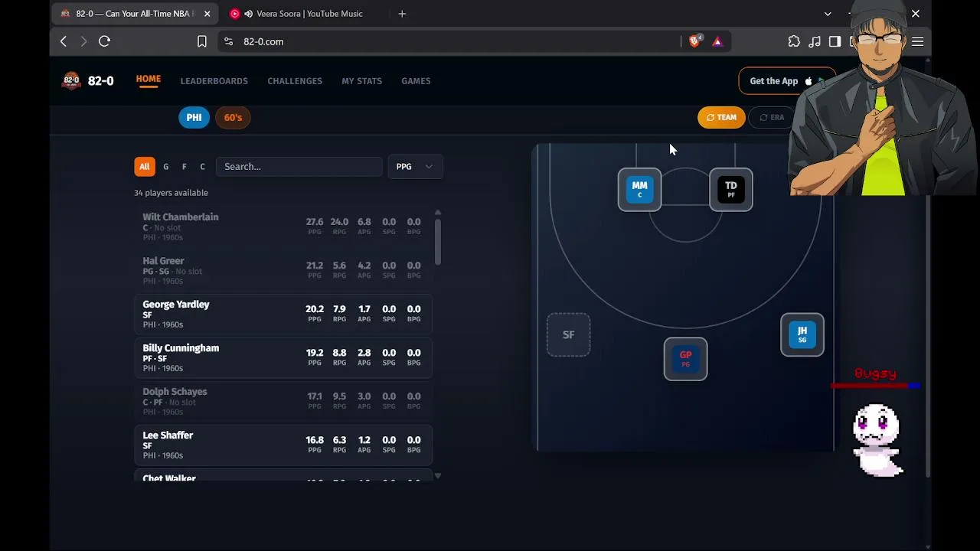Open the Brave Rewards triangle icon

pos(717,41)
